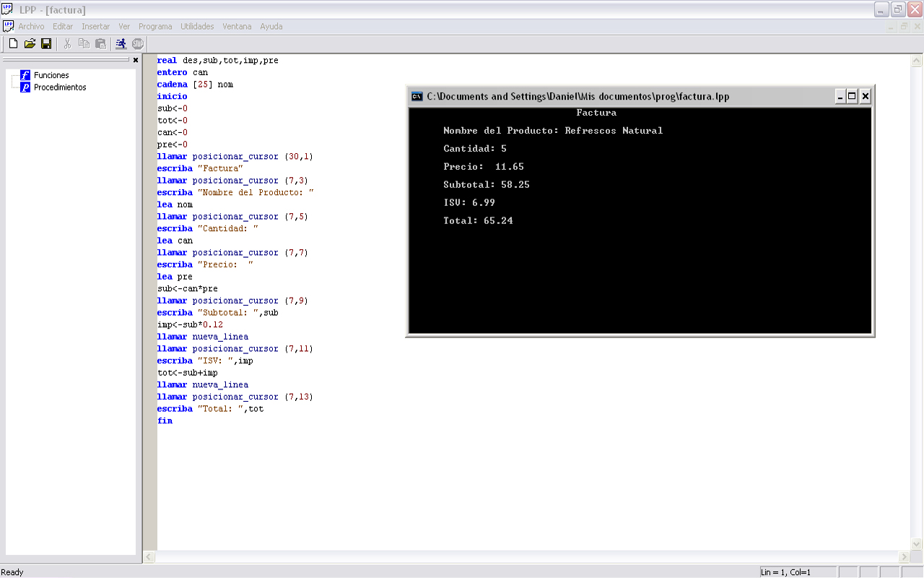
Task: Click 'ISV: 6.99' in console output
Action: tap(469, 203)
